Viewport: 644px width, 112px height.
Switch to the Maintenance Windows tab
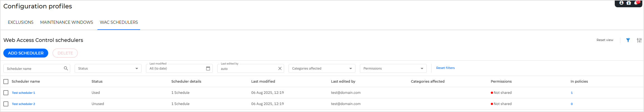click(67, 22)
